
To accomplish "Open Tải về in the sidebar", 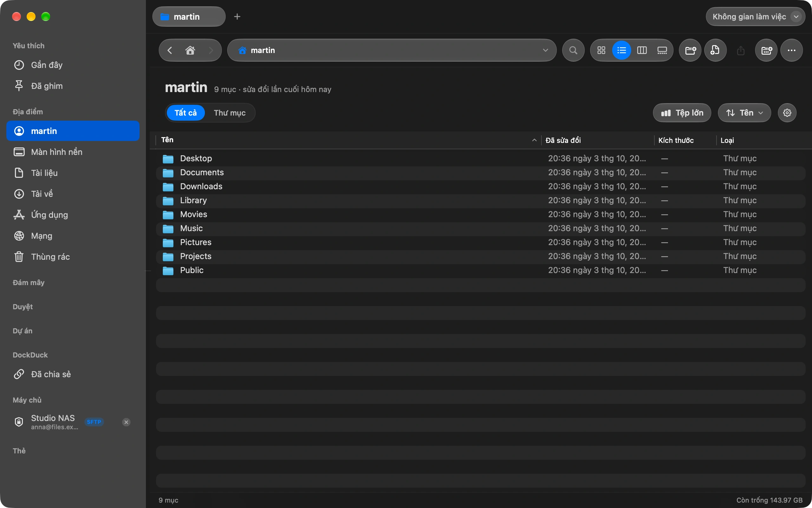I will point(73,194).
